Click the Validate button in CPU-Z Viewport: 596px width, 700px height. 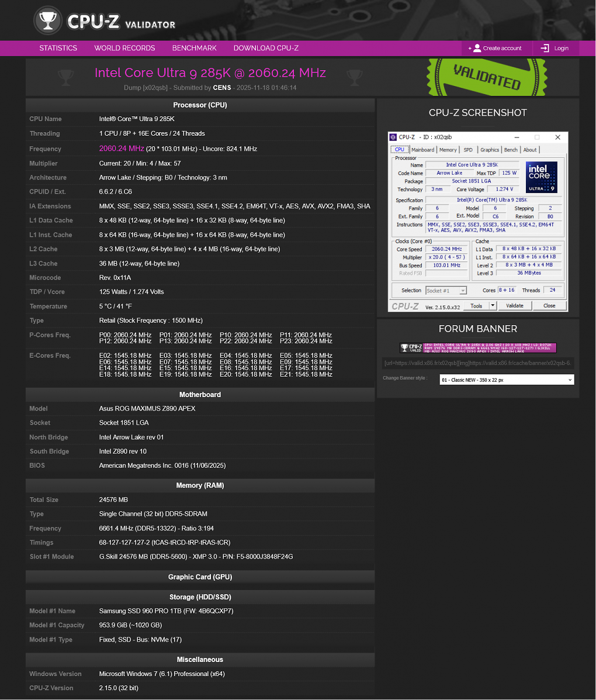514,306
